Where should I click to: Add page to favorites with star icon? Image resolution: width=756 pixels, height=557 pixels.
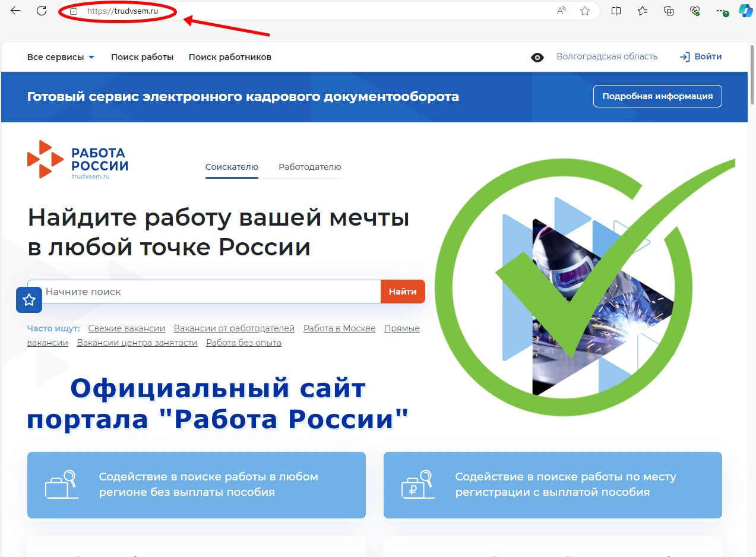pyautogui.click(x=585, y=11)
